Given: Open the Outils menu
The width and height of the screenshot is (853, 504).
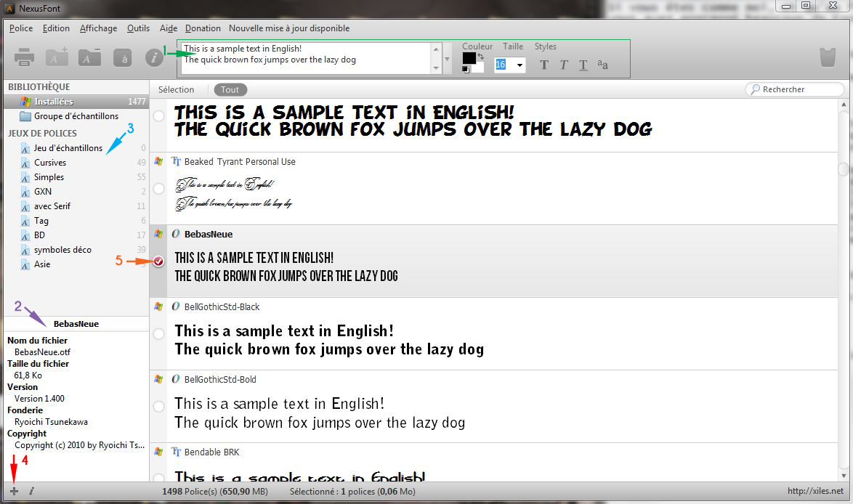Looking at the screenshot, I should click(x=138, y=28).
